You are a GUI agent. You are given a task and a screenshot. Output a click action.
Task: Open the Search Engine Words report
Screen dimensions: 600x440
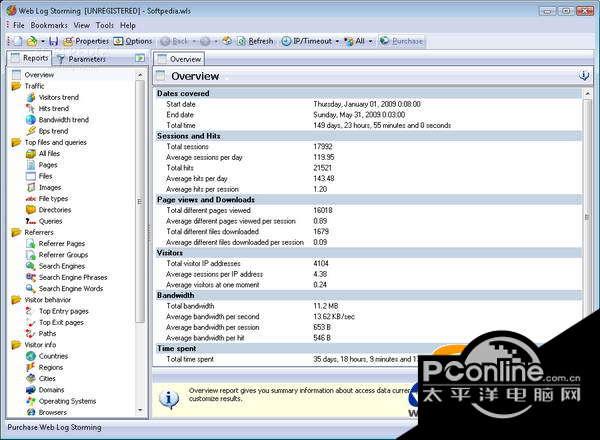click(x=71, y=288)
